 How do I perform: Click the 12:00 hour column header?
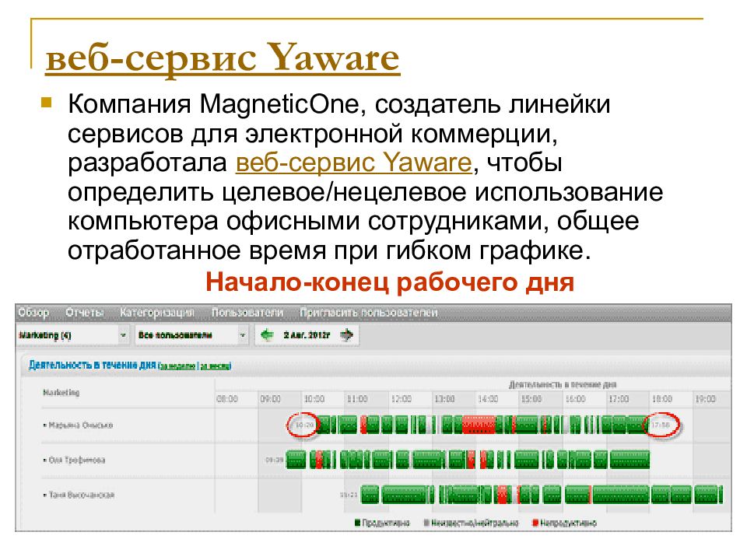tap(402, 399)
